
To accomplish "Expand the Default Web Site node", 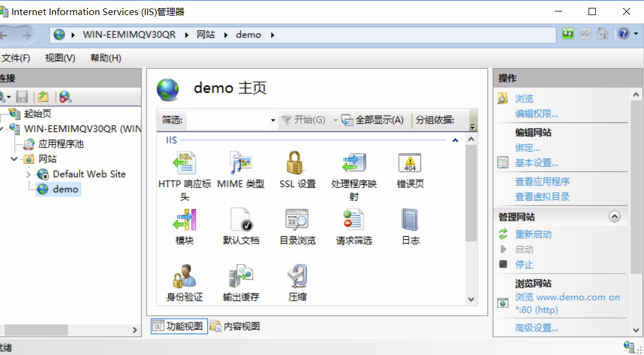I will (28, 174).
